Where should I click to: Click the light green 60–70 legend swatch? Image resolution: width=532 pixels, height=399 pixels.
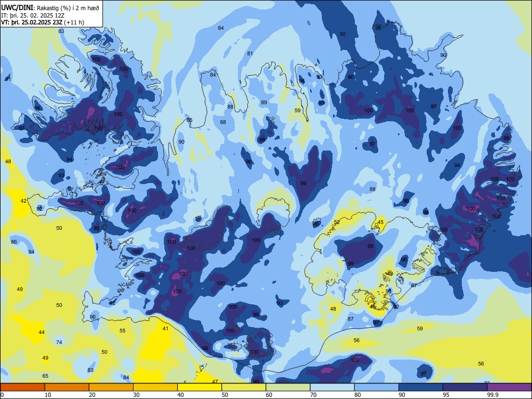click(288, 387)
